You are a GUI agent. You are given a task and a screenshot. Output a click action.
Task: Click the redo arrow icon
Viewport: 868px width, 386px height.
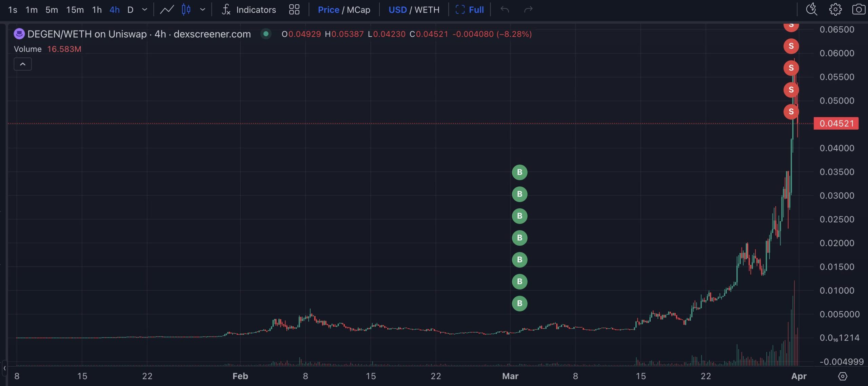pyautogui.click(x=528, y=10)
